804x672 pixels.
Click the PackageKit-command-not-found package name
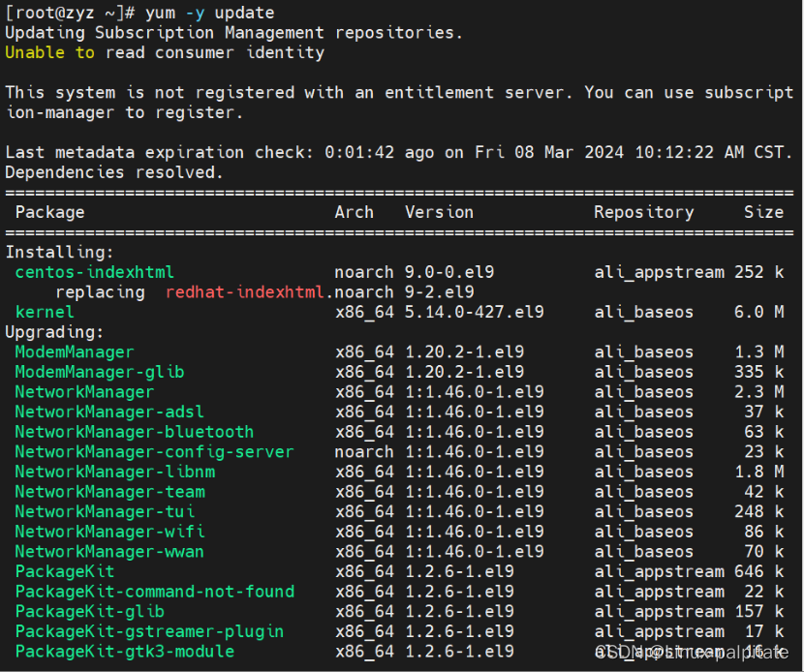[155, 593]
